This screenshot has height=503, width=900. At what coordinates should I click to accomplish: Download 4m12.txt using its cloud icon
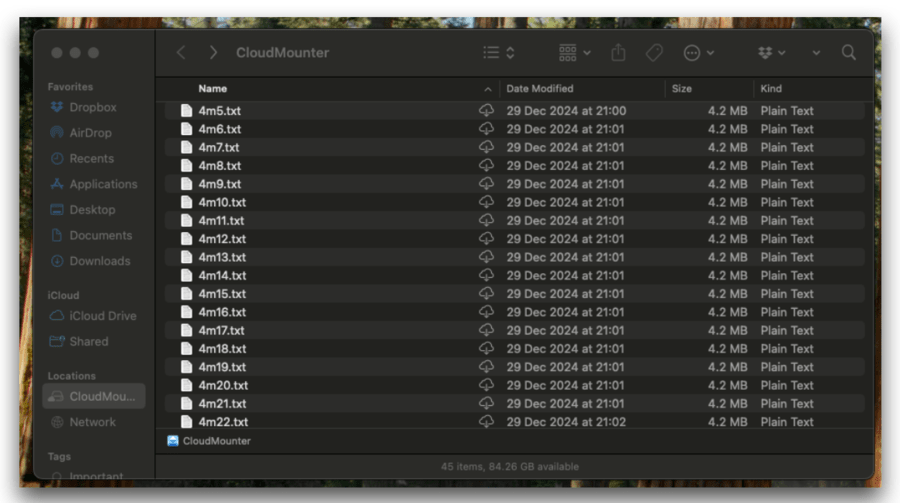(x=486, y=239)
